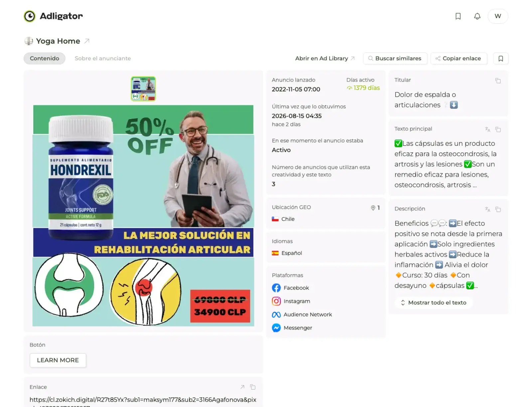Click the Chile country label
Image resolution: width=532 pixels, height=407 pixels.
pos(288,219)
